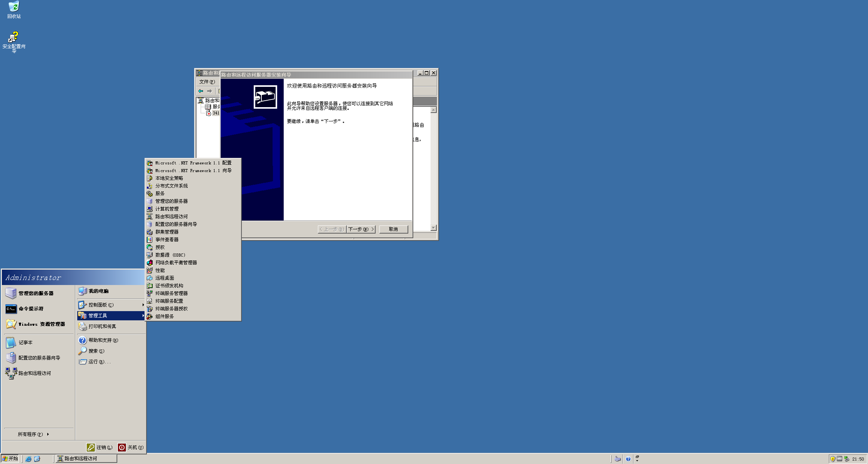The image size is (868, 464).
Task: Open 我的电脑 in the Start menu
Action: (98, 291)
